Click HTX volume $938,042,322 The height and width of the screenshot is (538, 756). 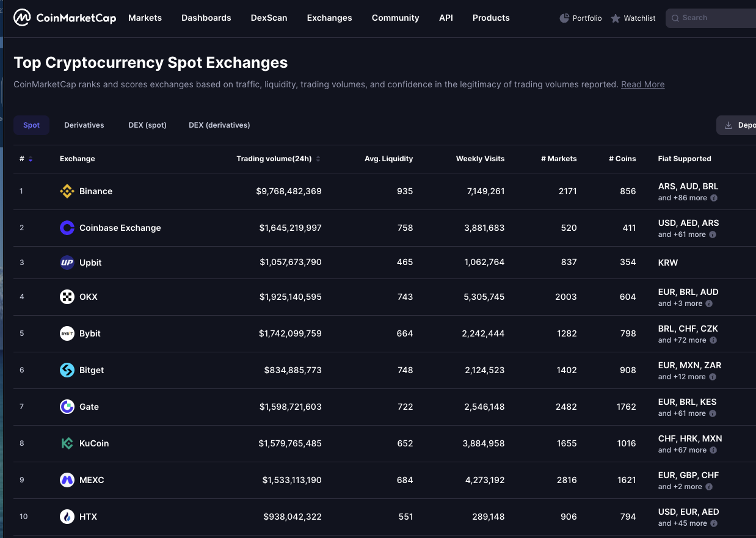click(x=293, y=517)
